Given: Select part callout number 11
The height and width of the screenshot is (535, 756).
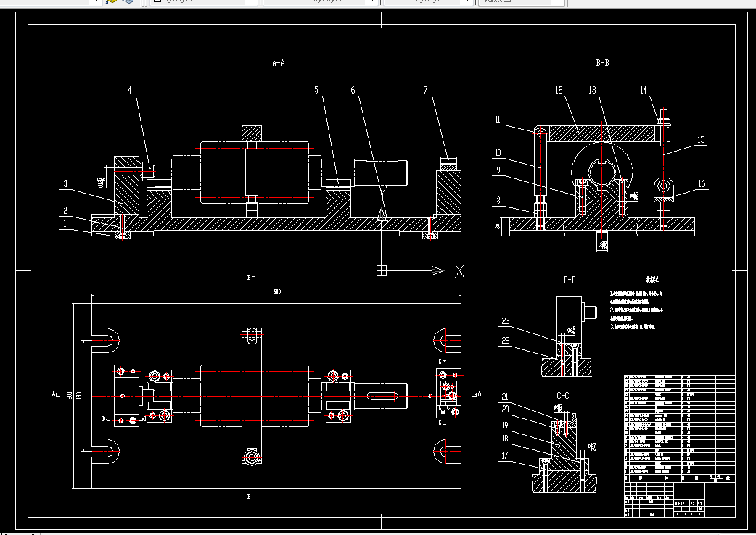Looking at the screenshot, I should (498, 120).
